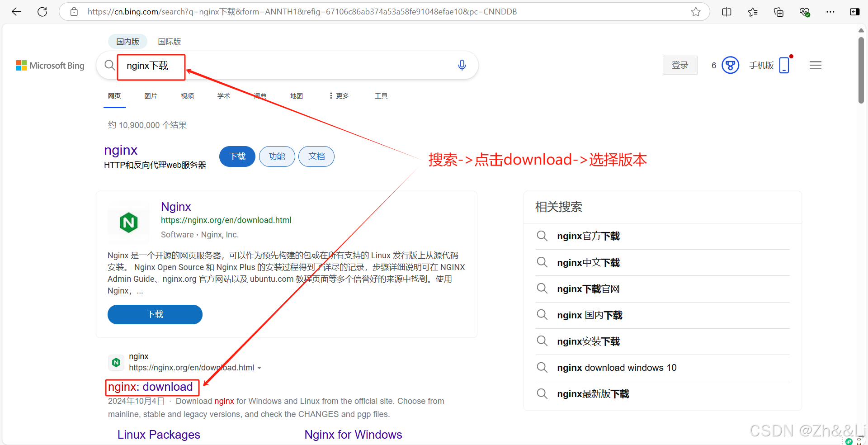Click the green Nginx logo thumbnail
This screenshot has height=445, width=868.
128,222
